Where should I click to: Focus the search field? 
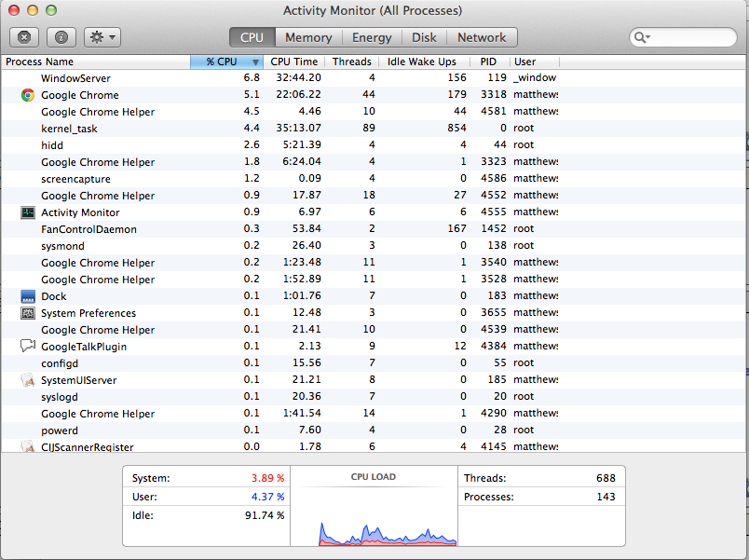point(683,37)
